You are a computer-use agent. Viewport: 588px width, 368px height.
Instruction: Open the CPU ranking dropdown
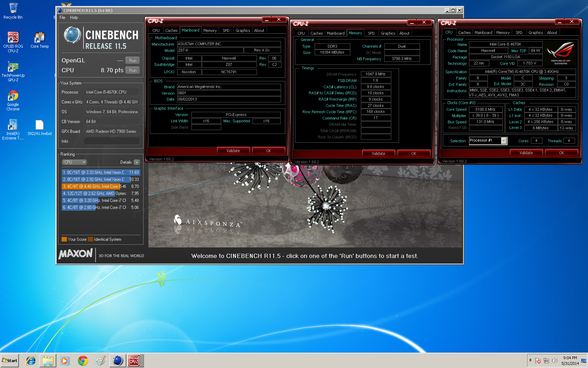pos(74,162)
